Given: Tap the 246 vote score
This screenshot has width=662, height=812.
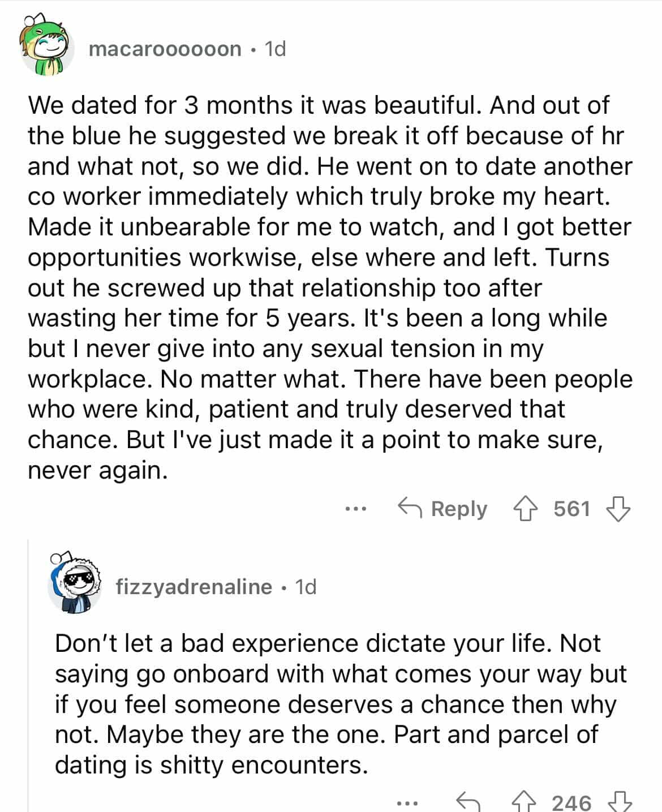Looking at the screenshot, I should click(x=571, y=802).
